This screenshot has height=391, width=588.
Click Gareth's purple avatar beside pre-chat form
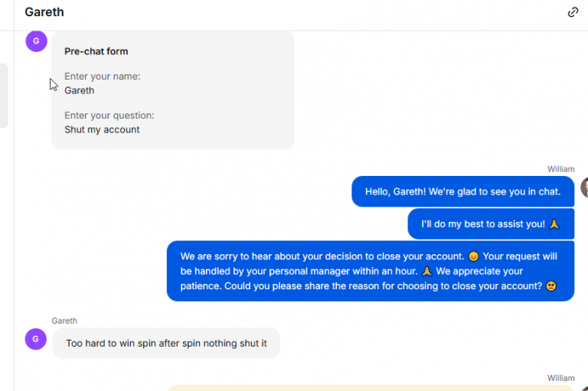point(37,41)
